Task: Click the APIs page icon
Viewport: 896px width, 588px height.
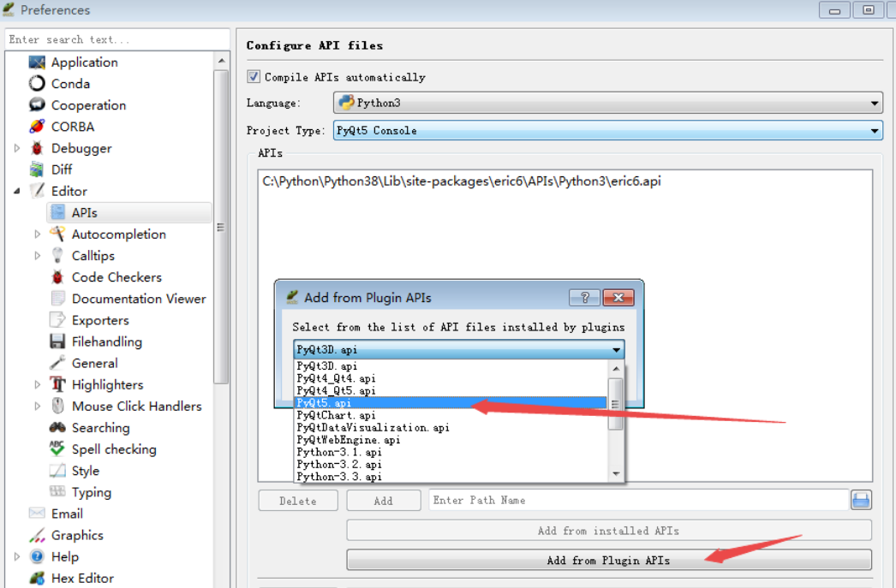Action: [x=57, y=212]
